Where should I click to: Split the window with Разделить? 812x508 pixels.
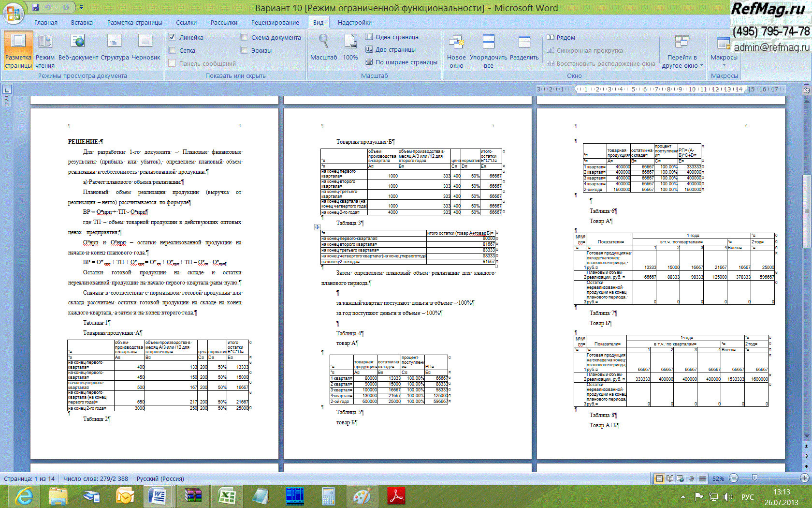coord(524,48)
